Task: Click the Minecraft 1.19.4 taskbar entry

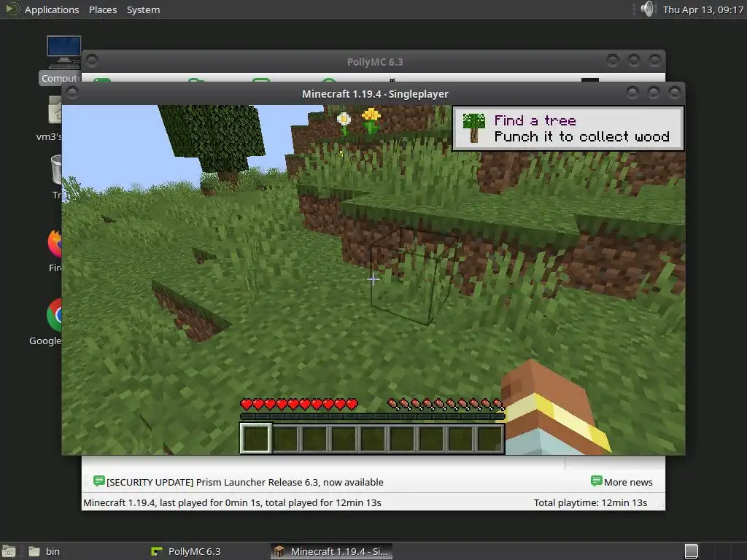Action: (x=332, y=551)
